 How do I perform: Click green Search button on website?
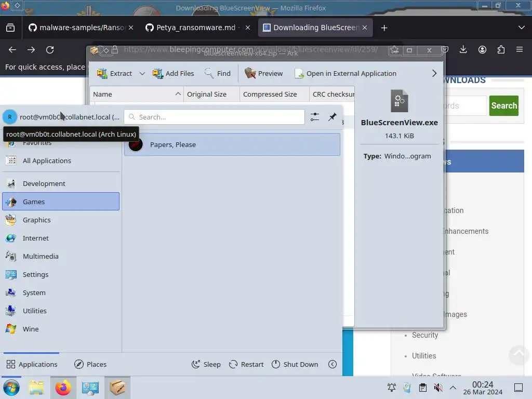tap(504, 105)
